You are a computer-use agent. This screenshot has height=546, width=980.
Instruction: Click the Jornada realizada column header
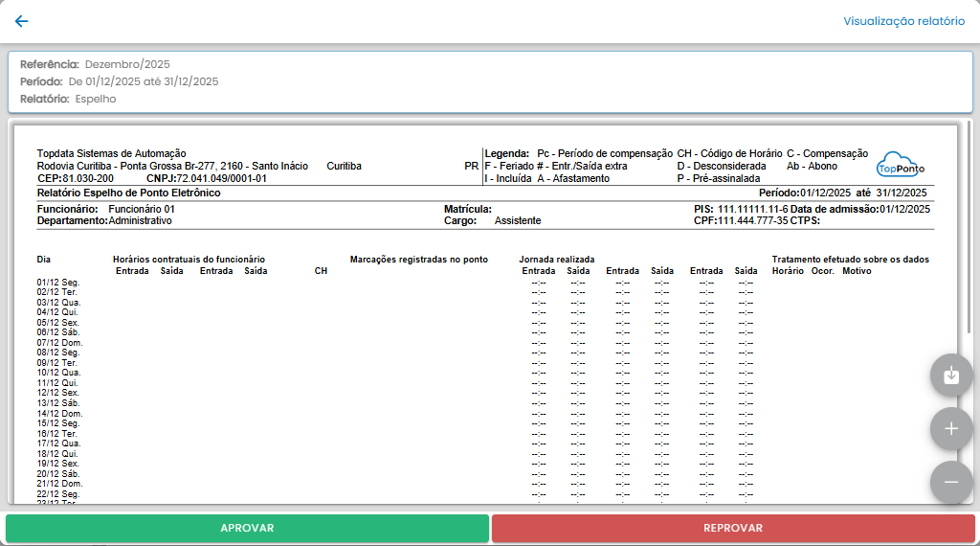557,260
